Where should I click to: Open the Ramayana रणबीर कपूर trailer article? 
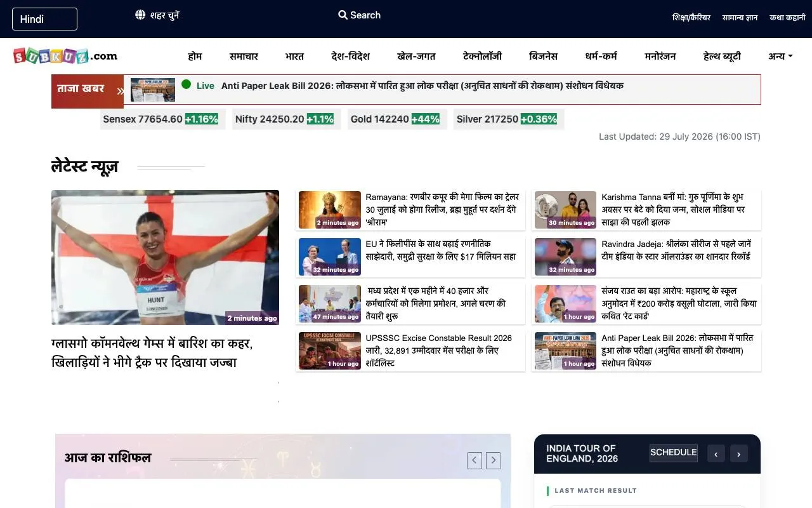tap(442, 210)
